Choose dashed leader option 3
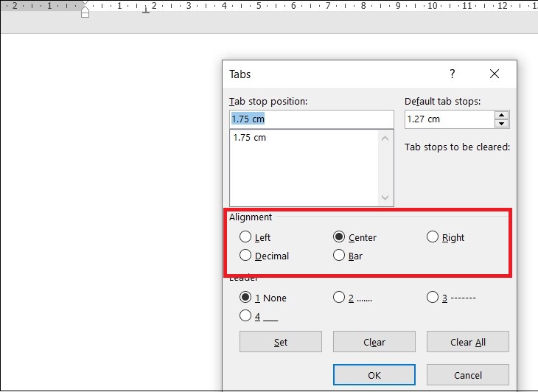 (x=433, y=298)
